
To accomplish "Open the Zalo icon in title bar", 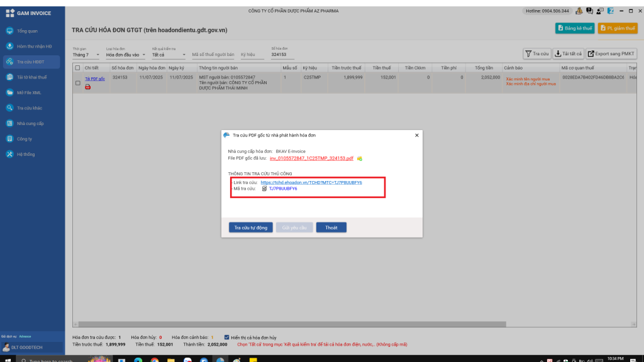I will (x=610, y=11).
